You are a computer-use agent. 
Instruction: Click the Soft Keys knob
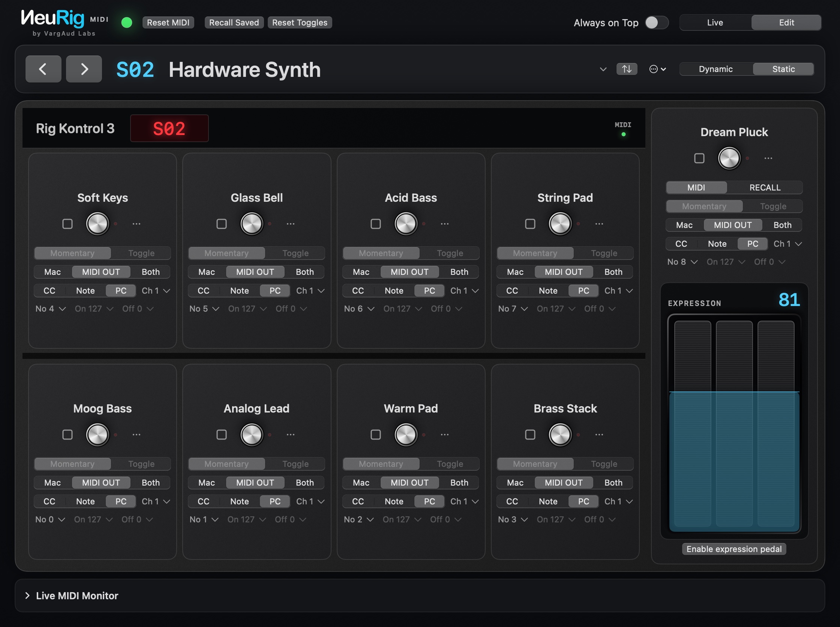coord(97,223)
